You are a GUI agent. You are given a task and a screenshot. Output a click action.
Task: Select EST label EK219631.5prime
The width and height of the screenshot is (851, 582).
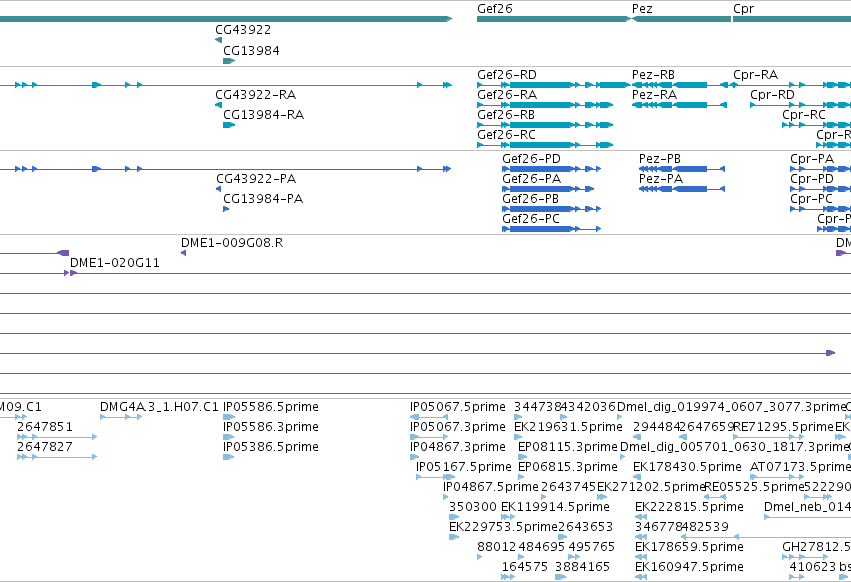coord(568,427)
